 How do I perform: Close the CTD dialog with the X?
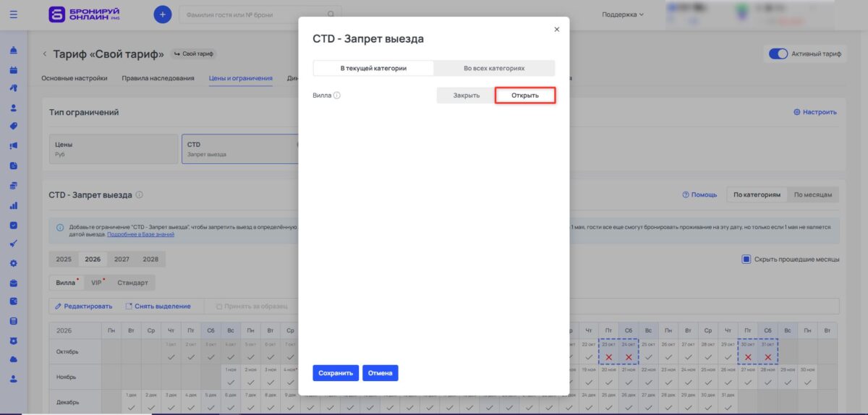(556, 30)
